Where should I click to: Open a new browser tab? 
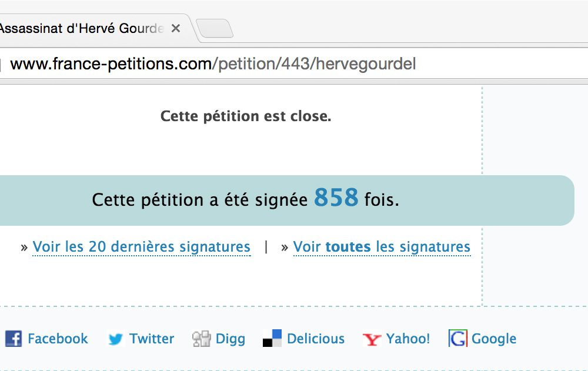[x=215, y=28]
